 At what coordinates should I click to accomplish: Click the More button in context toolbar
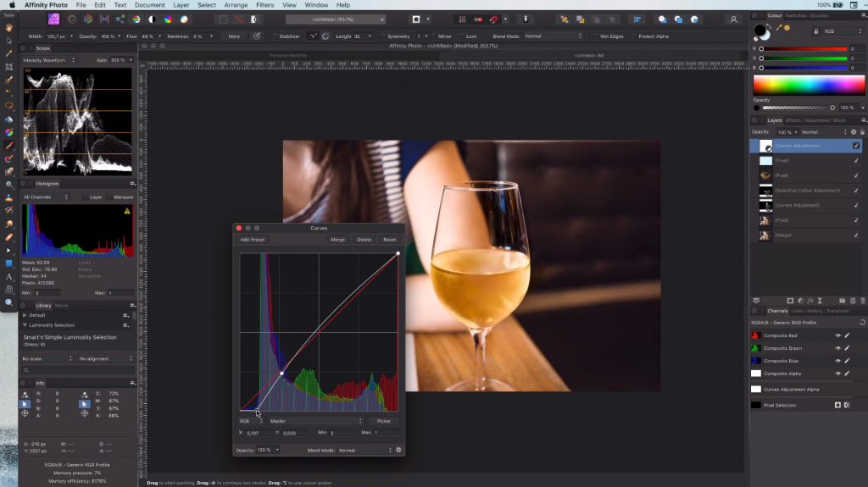[234, 36]
